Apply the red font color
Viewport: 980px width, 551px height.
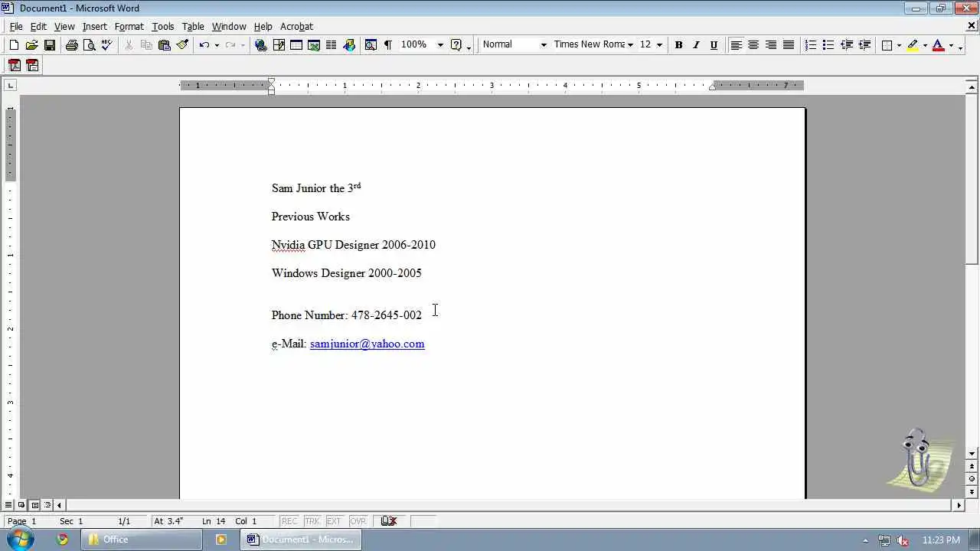(x=939, y=45)
